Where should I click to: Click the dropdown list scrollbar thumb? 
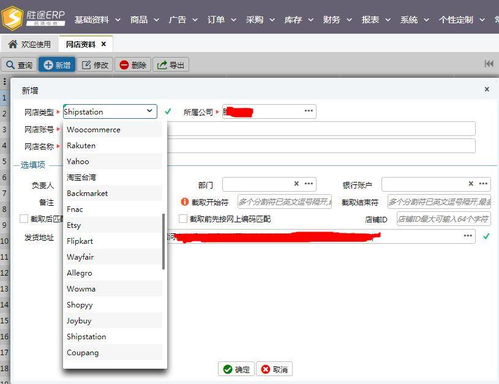tap(163, 241)
